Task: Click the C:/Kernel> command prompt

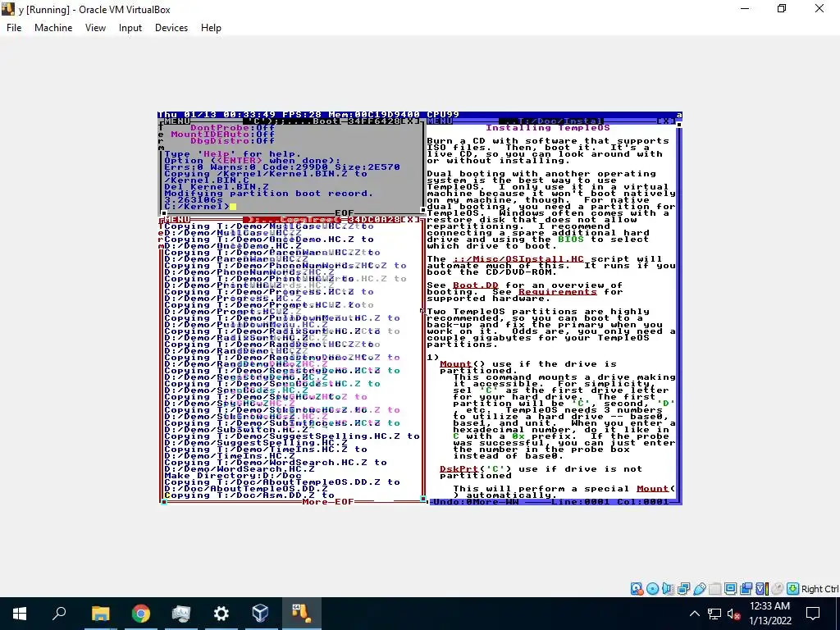Action: click(197, 206)
